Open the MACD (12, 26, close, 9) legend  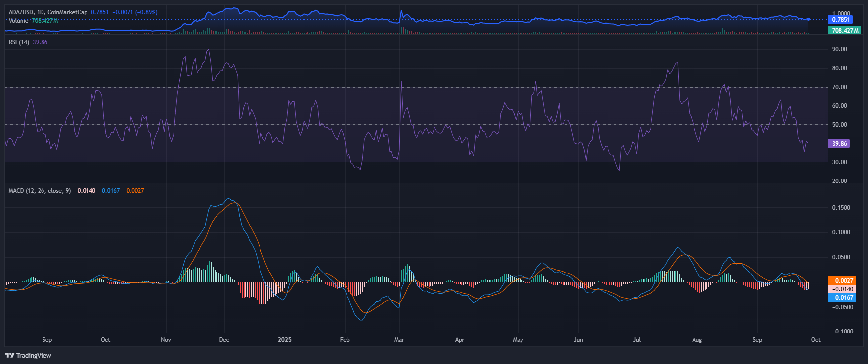[40, 191]
